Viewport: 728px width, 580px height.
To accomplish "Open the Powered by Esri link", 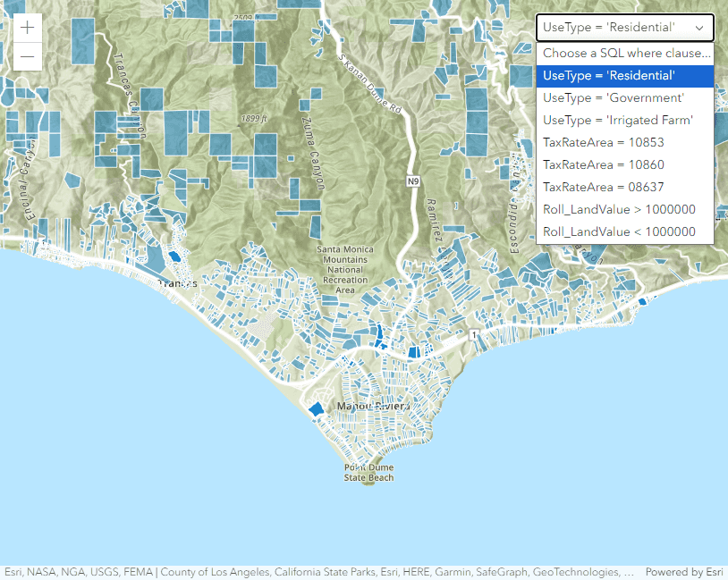I will 683,572.
